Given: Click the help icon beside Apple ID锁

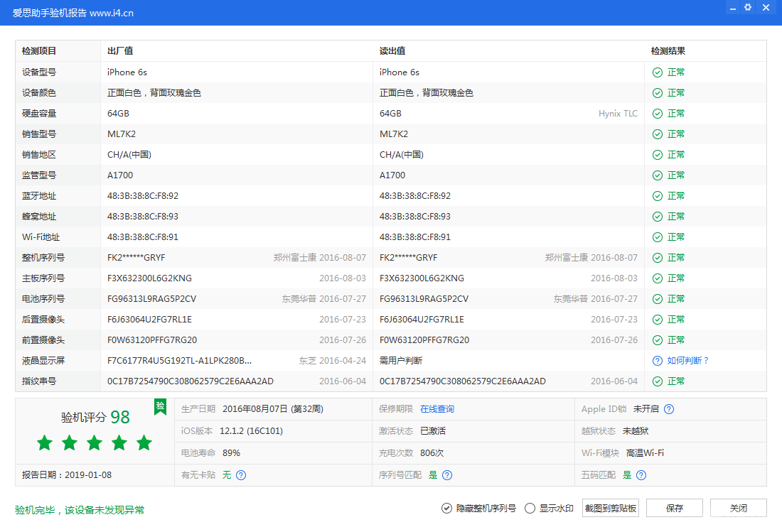Looking at the screenshot, I should click(669, 409).
